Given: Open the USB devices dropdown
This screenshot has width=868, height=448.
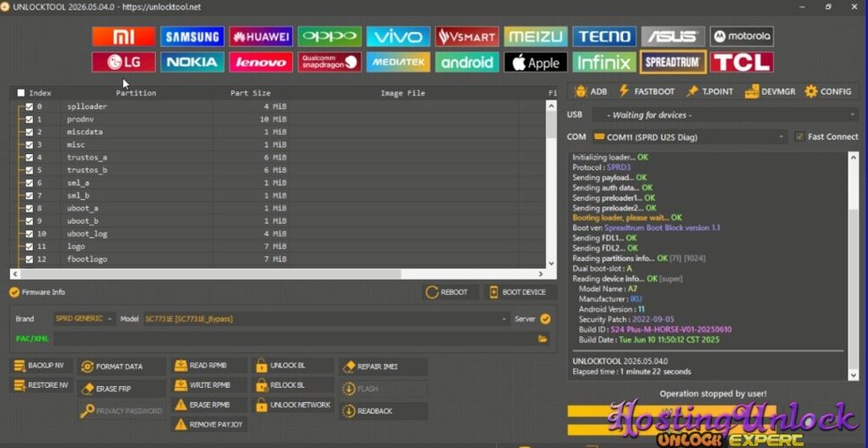Looking at the screenshot, I should tap(725, 115).
